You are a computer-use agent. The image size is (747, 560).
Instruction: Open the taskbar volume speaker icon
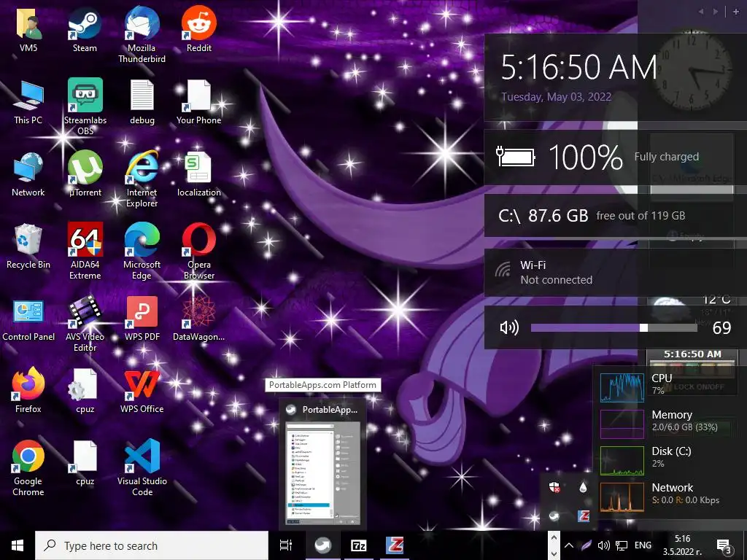coord(603,545)
